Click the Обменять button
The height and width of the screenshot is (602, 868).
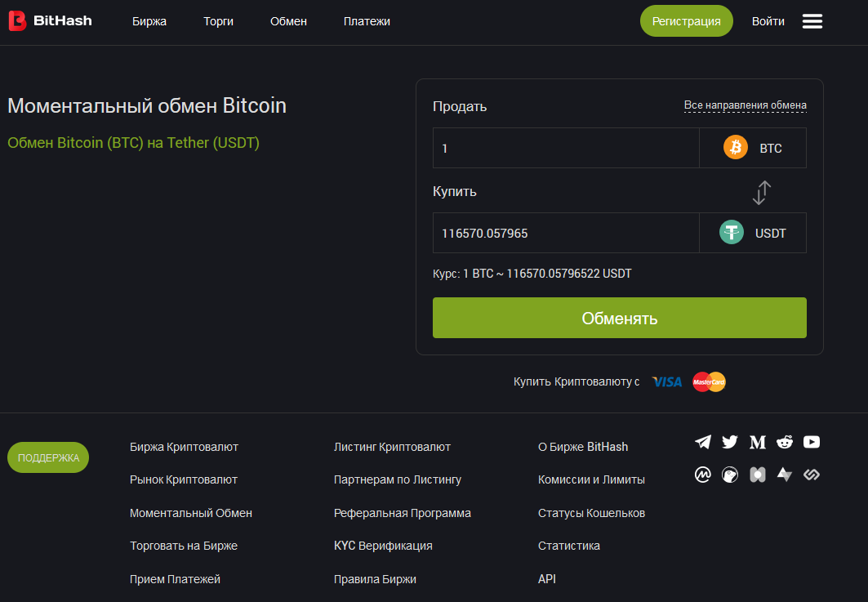pyautogui.click(x=620, y=318)
